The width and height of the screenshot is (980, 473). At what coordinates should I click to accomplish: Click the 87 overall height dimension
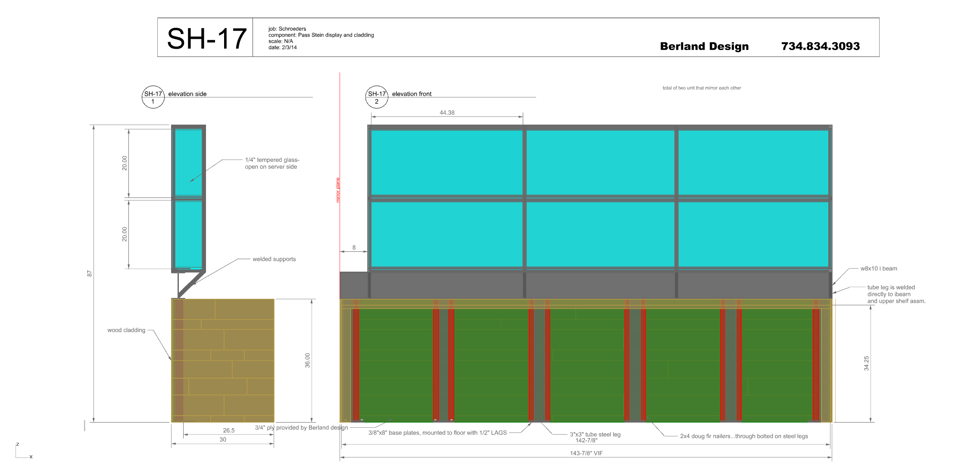tap(89, 273)
